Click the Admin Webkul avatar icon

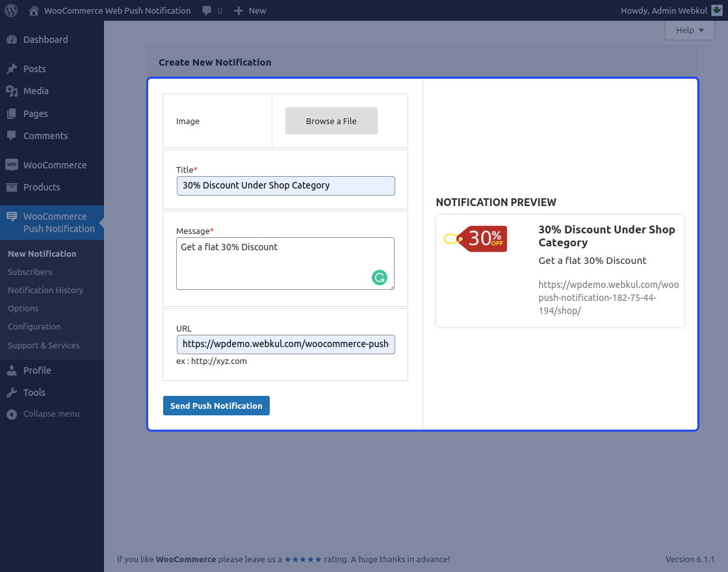coord(717,10)
